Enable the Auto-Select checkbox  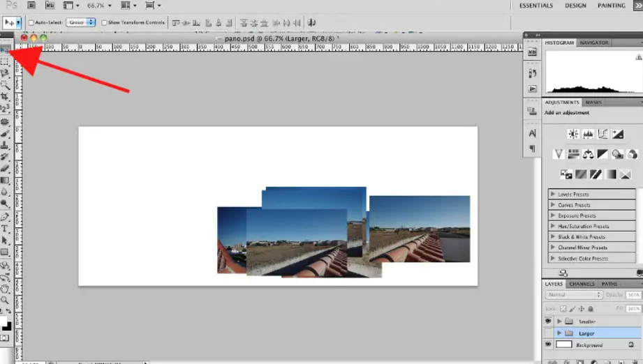coord(31,23)
